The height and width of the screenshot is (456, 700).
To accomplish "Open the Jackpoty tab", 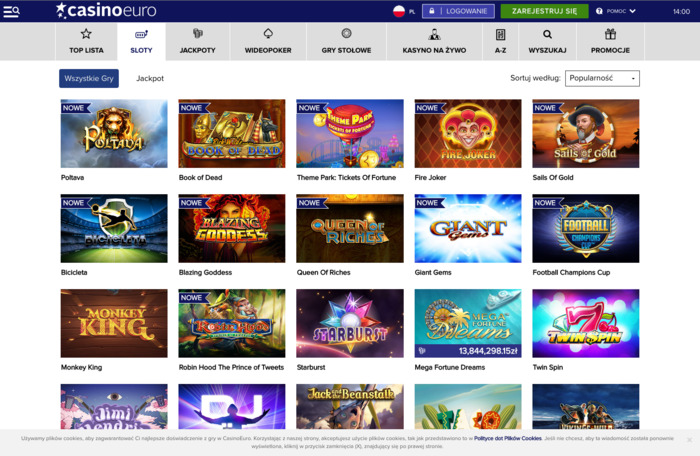I will tap(197, 41).
